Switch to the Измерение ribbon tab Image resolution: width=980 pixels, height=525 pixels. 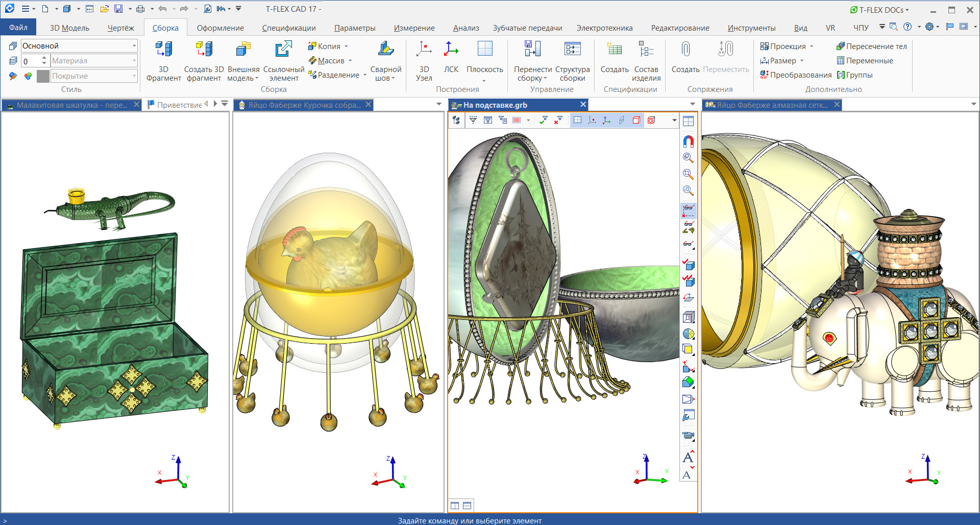414,28
